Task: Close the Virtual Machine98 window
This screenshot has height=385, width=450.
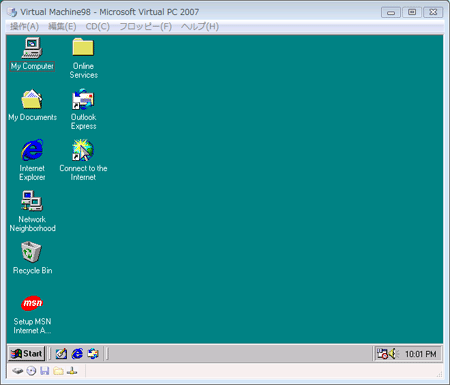Action: click(x=433, y=12)
